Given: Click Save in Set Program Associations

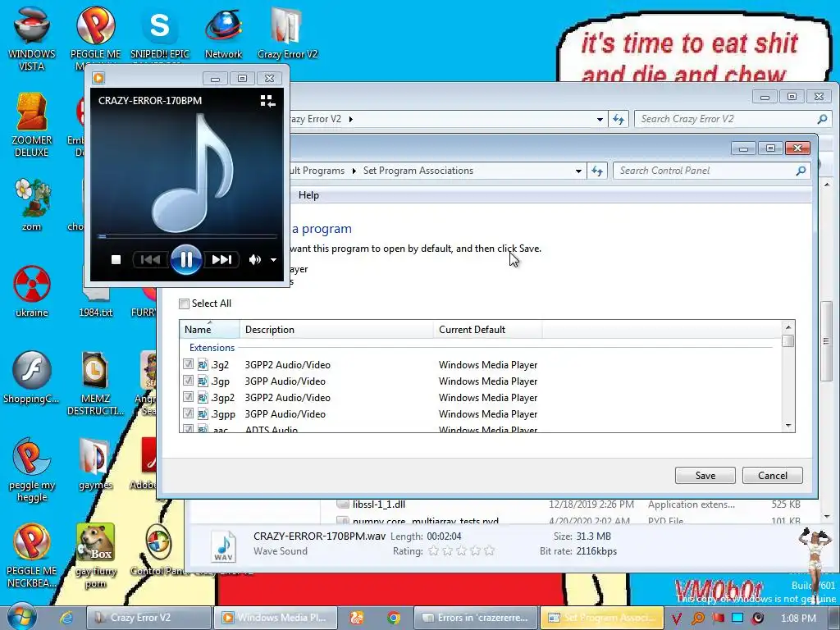Looking at the screenshot, I should pos(705,475).
